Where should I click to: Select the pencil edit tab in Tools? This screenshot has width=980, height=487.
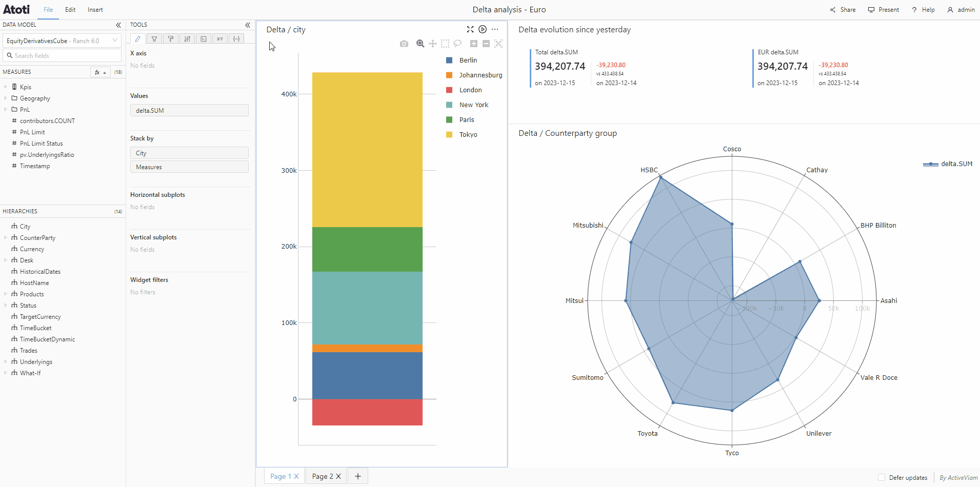point(138,39)
